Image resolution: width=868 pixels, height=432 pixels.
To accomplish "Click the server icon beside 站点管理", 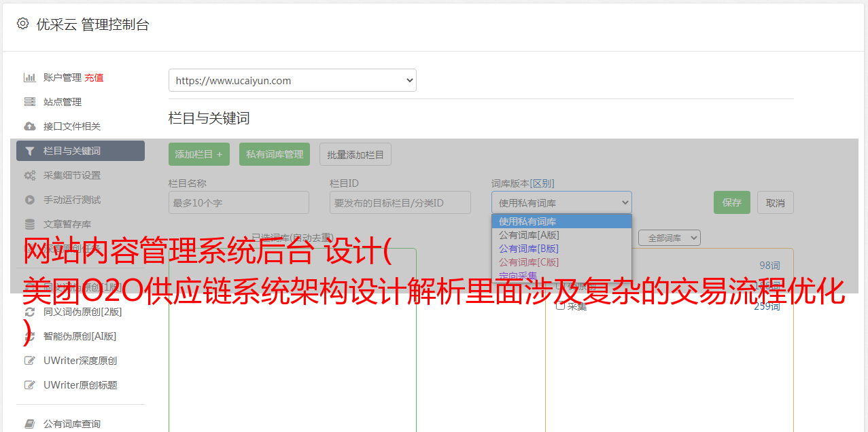I will pyautogui.click(x=30, y=102).
